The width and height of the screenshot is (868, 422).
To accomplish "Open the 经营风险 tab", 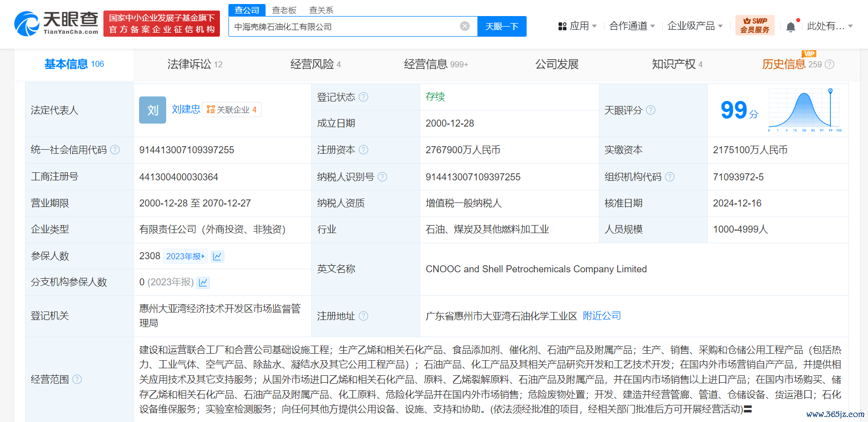I will click(x=315, y=64).
